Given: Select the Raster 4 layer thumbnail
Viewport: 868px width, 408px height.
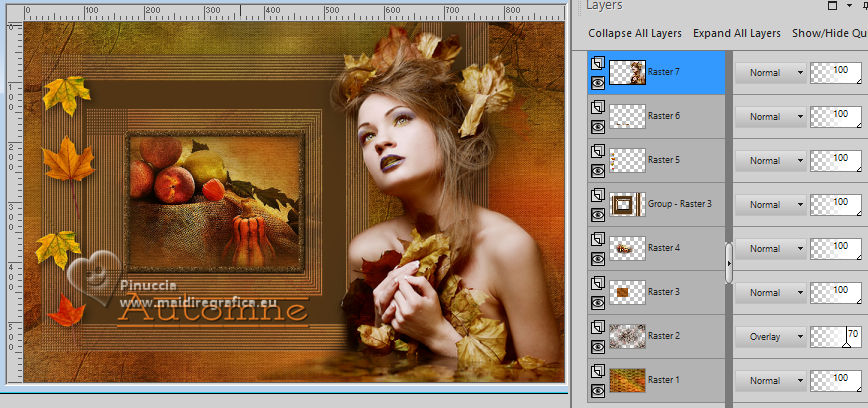Looking at the screenshot, I should click(627, 249).
